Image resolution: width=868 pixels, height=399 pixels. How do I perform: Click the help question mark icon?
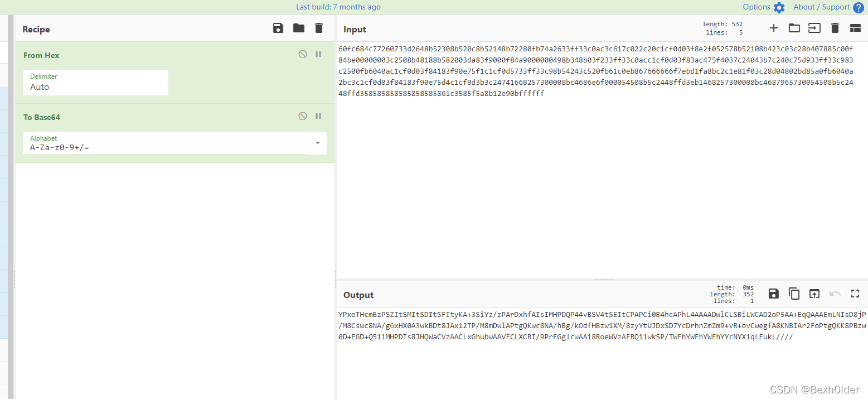[x=858, y=7]
